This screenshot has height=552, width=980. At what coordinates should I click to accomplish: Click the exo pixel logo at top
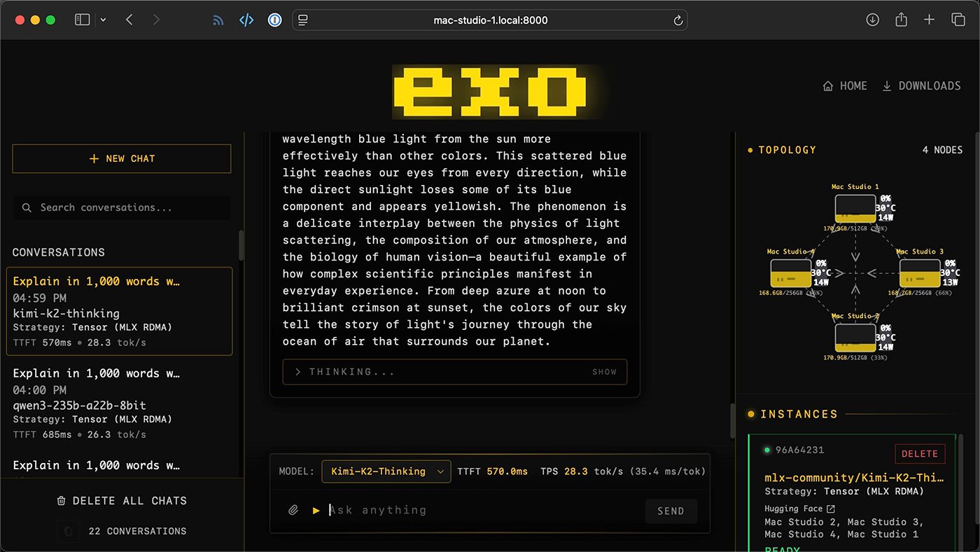pos(490,91)
